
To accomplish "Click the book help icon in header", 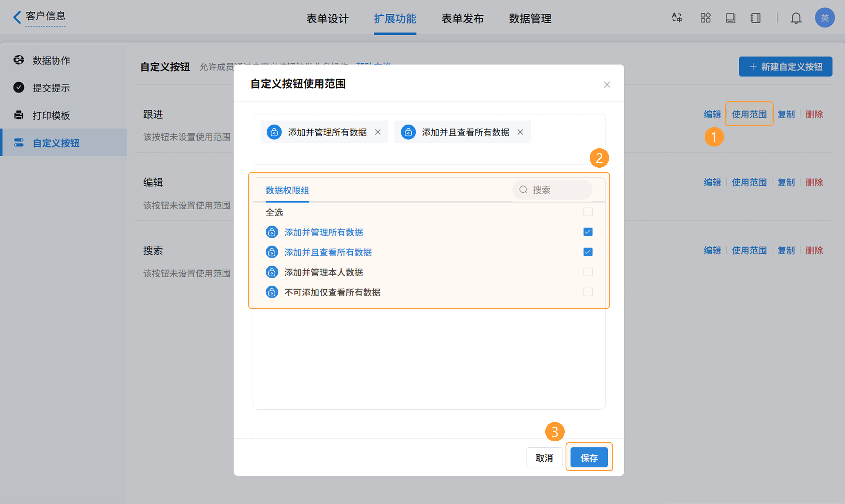I will 730,18.
